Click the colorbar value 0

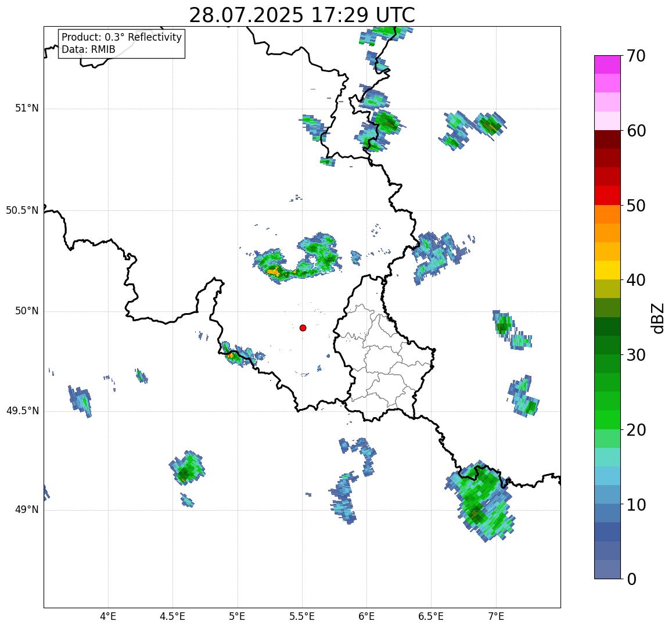pyautogui.click(x=631, y=579)
